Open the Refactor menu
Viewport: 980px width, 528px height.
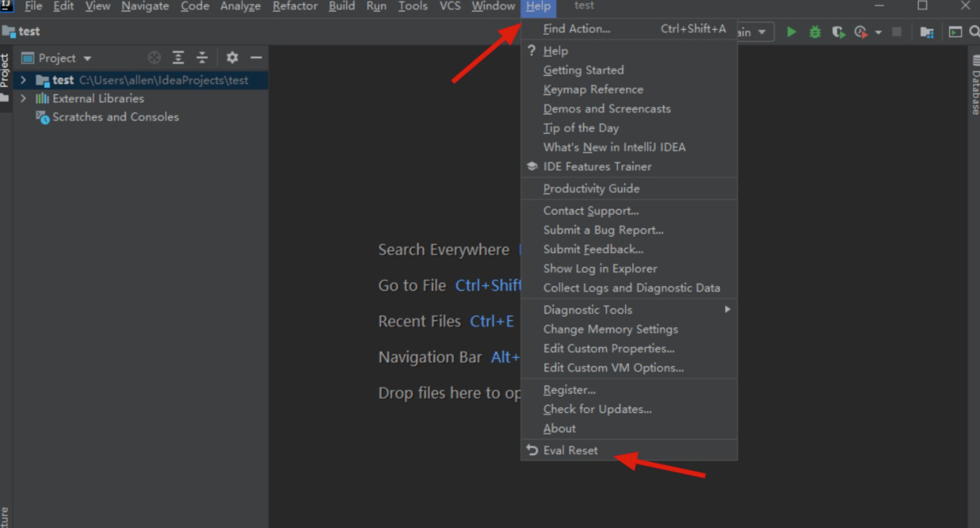click(x=294, y=7)
